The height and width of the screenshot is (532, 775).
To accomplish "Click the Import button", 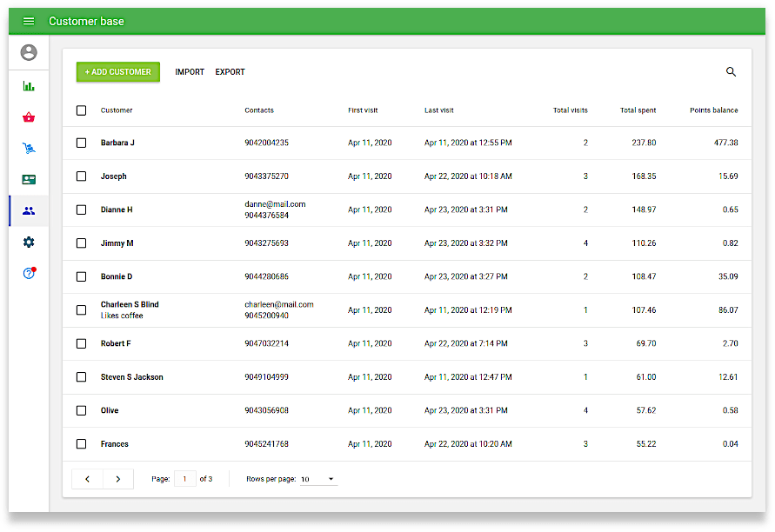I will 190,72.
